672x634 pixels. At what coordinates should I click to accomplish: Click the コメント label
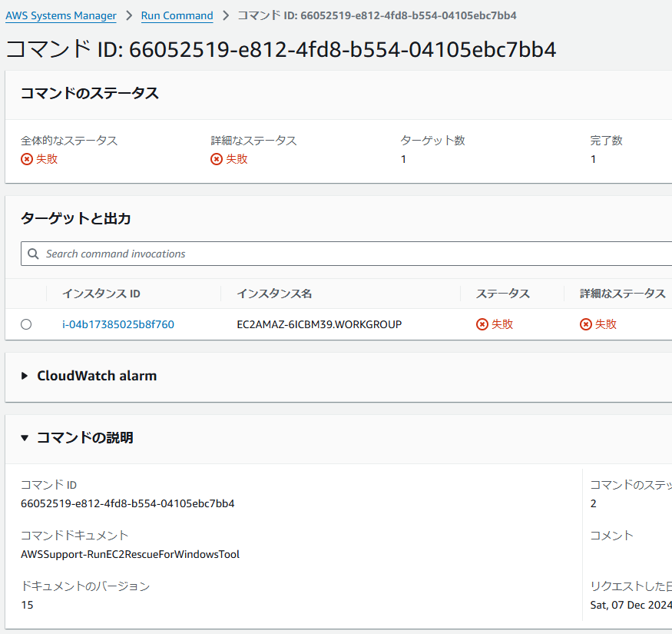click(611, 536)
